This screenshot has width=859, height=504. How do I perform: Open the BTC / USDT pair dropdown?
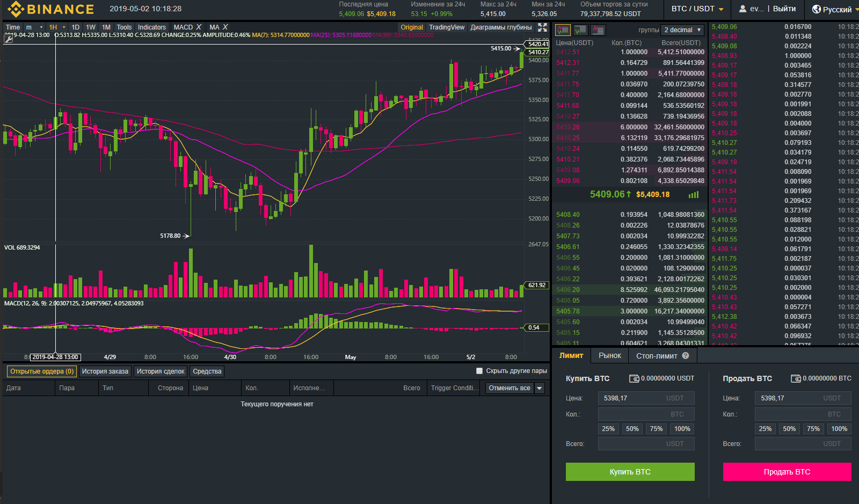tap(697, 9)
